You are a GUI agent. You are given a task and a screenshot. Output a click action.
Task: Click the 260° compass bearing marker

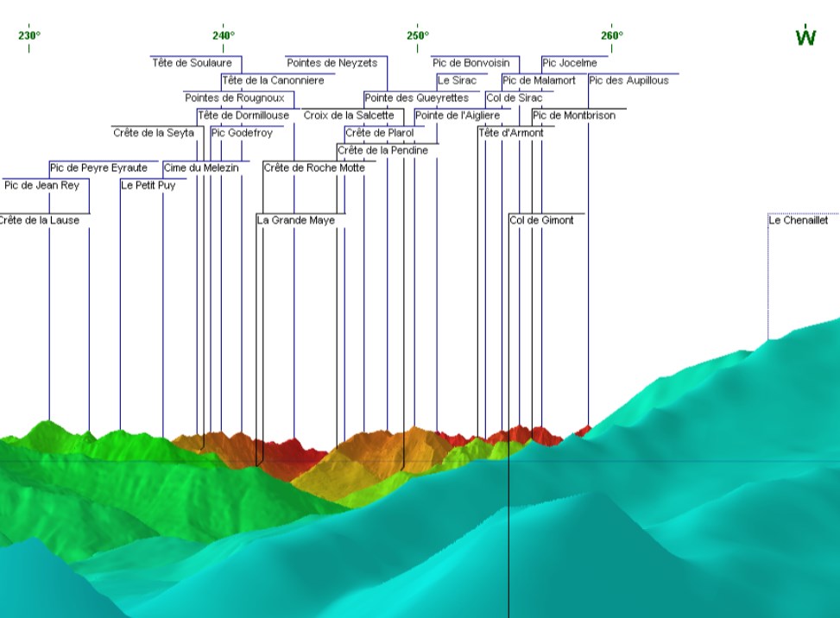612,36
